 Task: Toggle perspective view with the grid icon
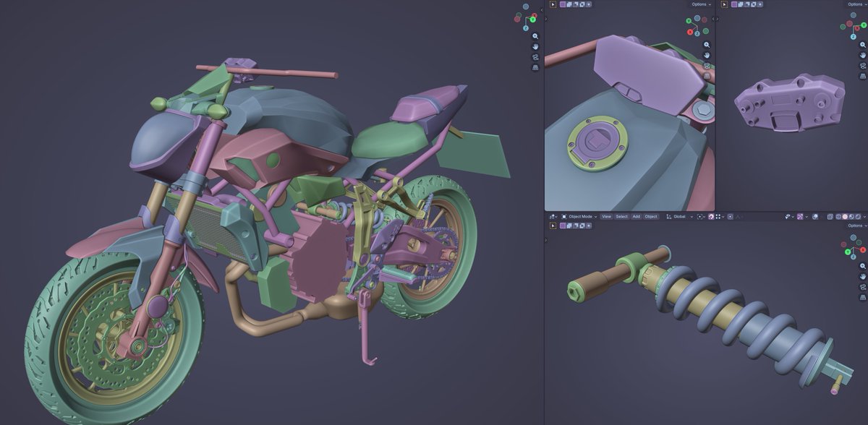pos(536,67)
